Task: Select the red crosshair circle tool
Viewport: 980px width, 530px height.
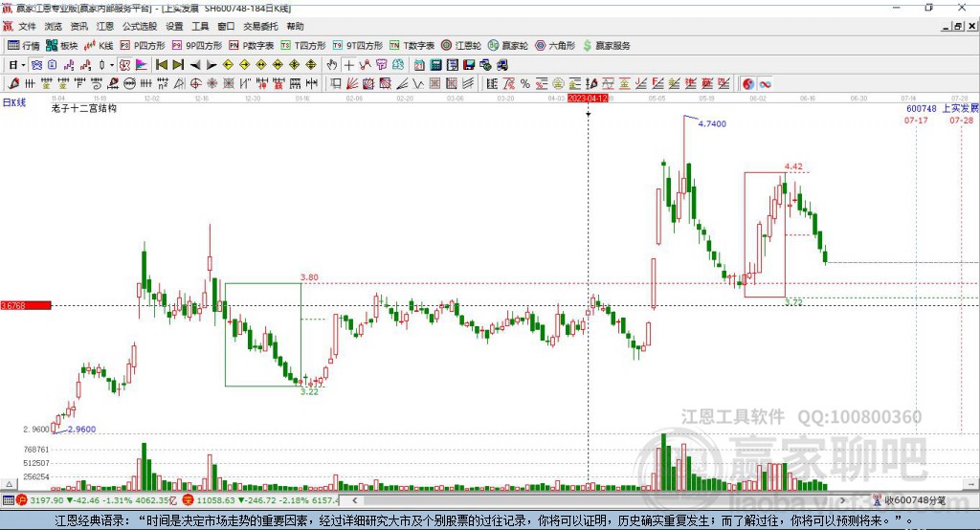Action: click(x=195, y=83)
